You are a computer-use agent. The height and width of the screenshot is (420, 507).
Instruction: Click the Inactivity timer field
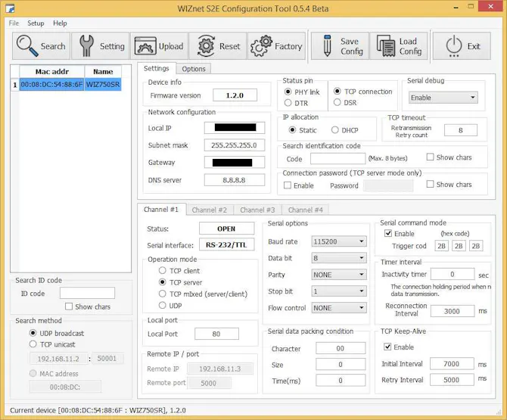453,274
